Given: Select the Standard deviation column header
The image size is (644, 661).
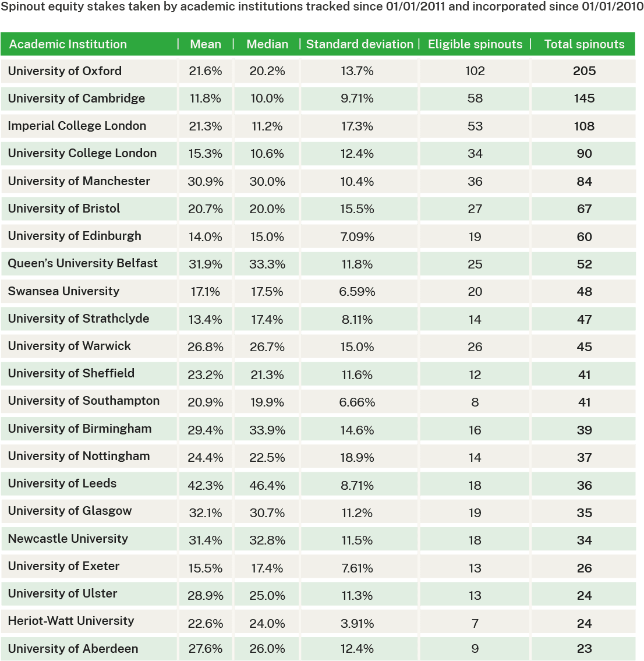Looking at the screenshot, I should pyautogui.click(x=359, y=44).
